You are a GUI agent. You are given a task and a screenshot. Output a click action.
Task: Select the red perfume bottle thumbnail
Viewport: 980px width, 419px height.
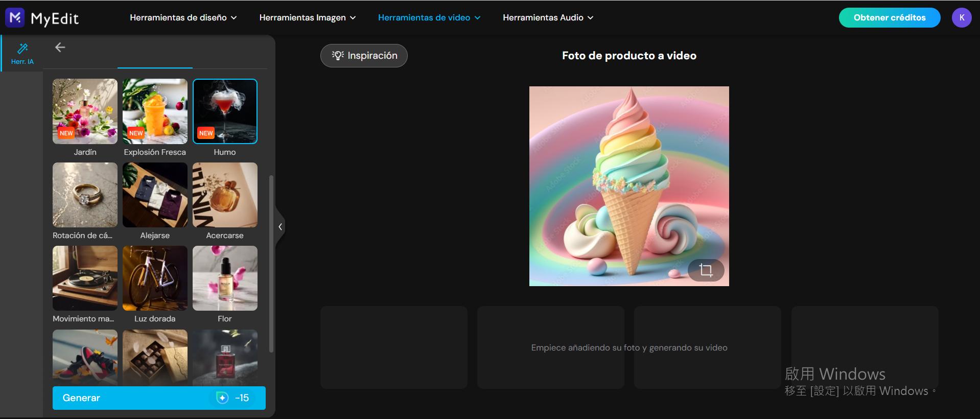[225, 358]
